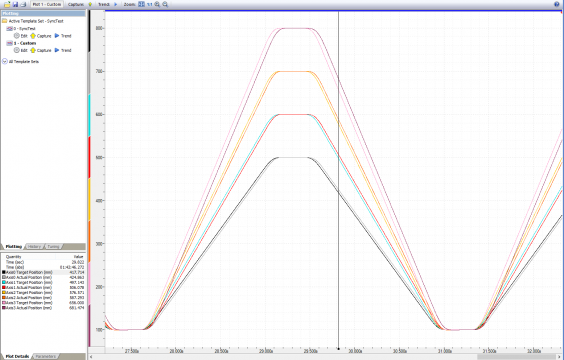
Task: Click Edit under 1 - Custom template
Action: (21, 50)
